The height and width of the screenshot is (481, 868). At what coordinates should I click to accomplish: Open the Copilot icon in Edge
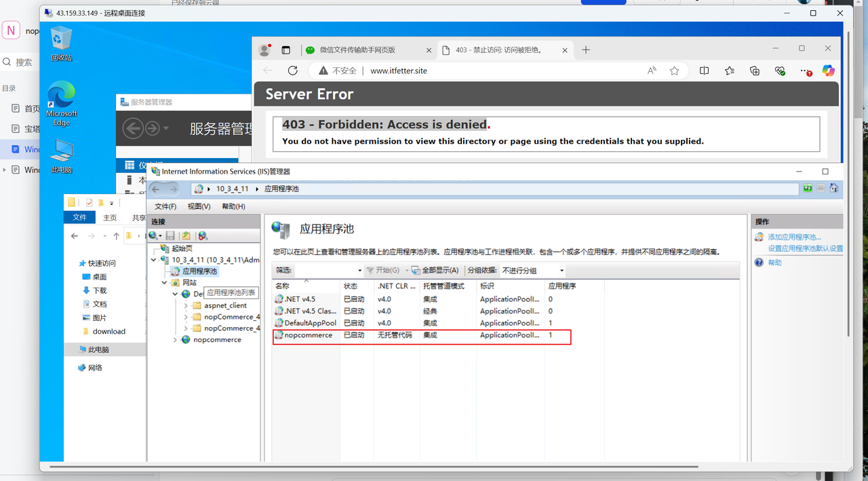(828, 71)
